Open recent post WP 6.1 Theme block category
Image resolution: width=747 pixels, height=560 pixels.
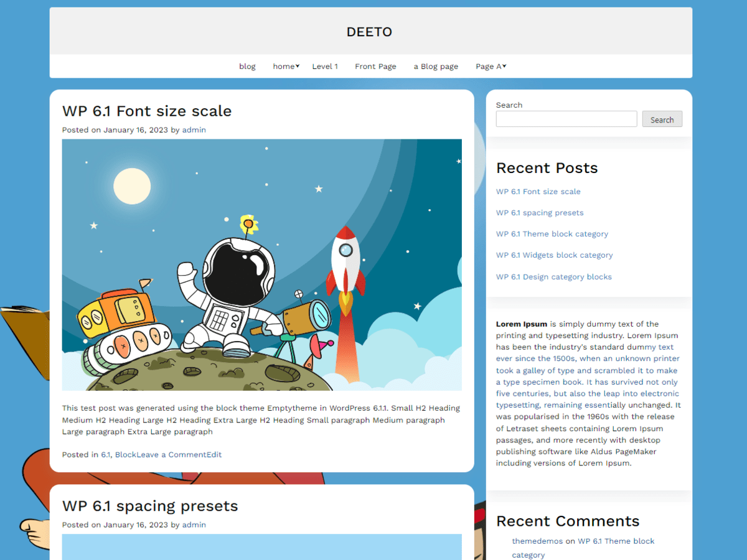tap(552, 234)
